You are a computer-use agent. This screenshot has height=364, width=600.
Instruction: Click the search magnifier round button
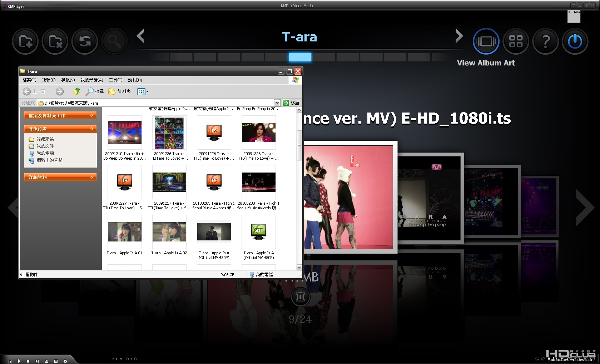[x=114, y=41]
